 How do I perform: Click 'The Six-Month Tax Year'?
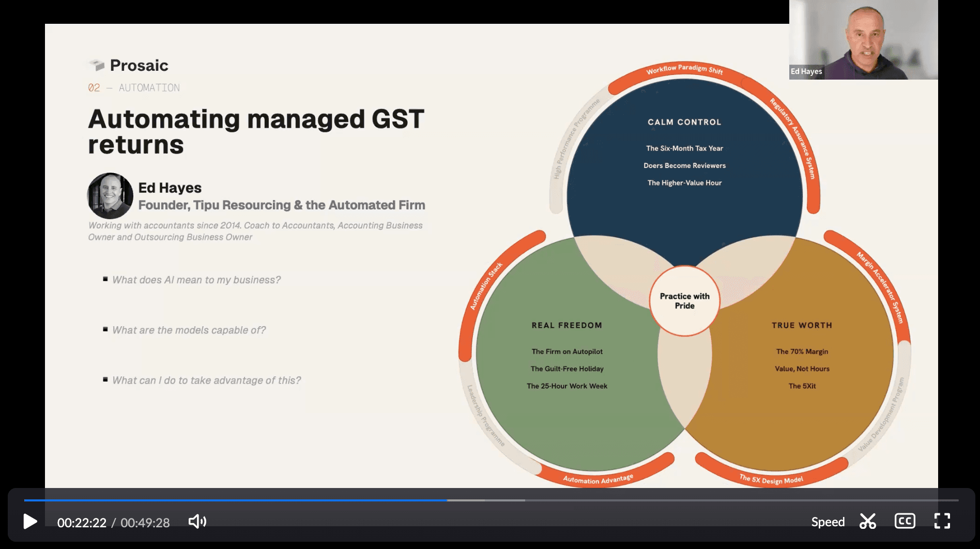[x=684, y=148]
